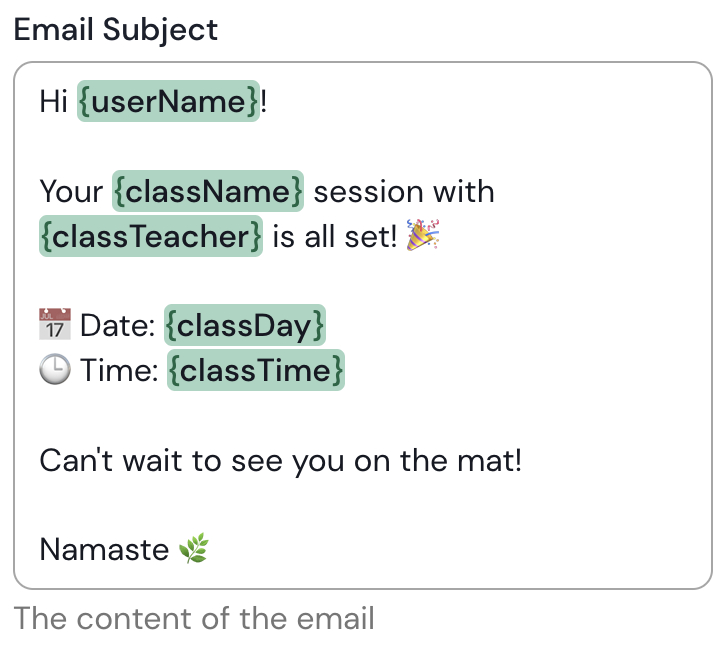Select the {classTeacher} variable chip
Viewport: 728px width, 651px height.
click(x=151, y=237)
